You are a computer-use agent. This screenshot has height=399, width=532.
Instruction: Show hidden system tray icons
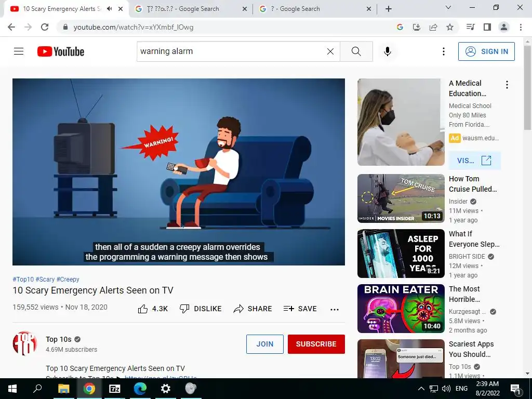coord(421,389)
